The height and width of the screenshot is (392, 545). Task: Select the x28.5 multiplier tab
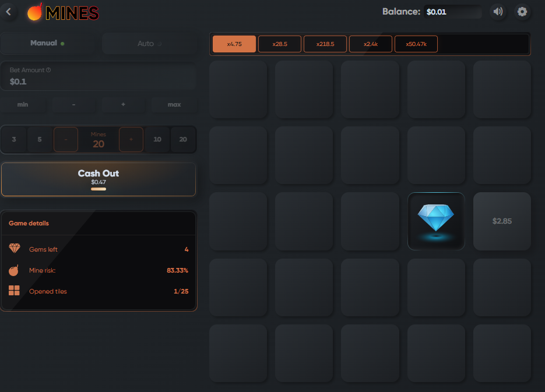point(280,44)
